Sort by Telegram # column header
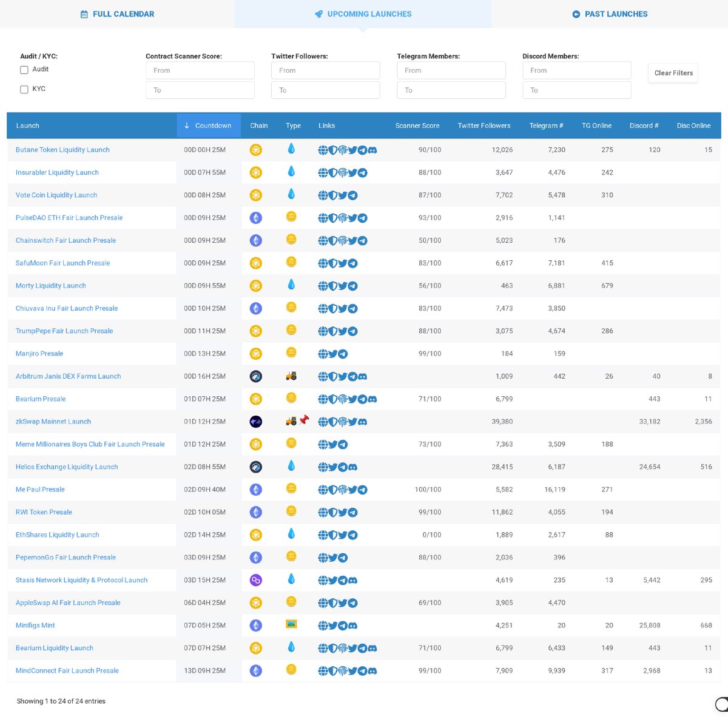Viewport: 728px width, 722px height. [546, 126]
